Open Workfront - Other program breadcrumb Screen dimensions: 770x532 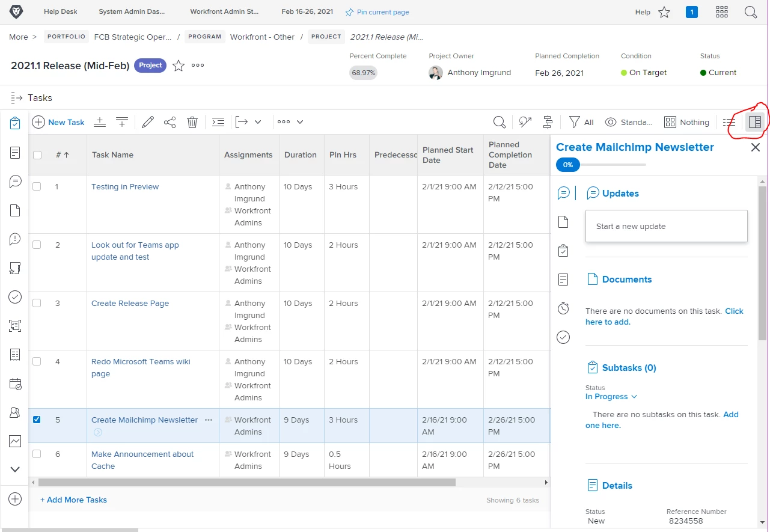point(262,37)
